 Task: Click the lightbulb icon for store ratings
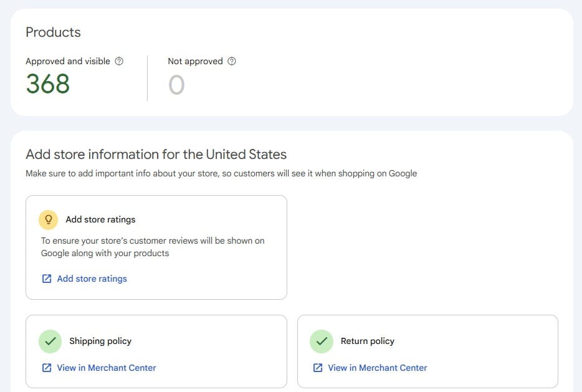pos(48,220)
